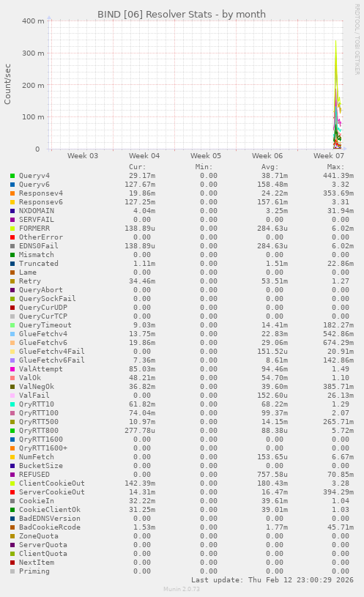364x597 pixels.
Task: Click the ClientCookieOut legend label
Action: [52, 483]
